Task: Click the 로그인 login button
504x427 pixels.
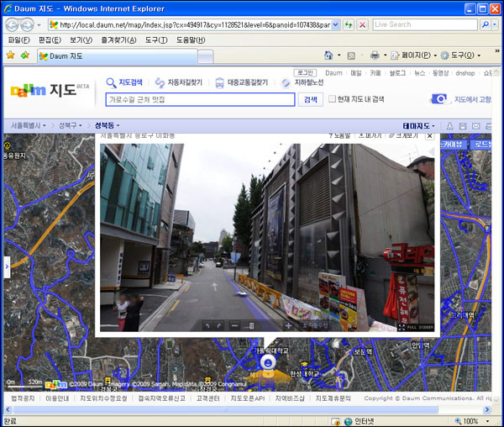Action: 305,73
